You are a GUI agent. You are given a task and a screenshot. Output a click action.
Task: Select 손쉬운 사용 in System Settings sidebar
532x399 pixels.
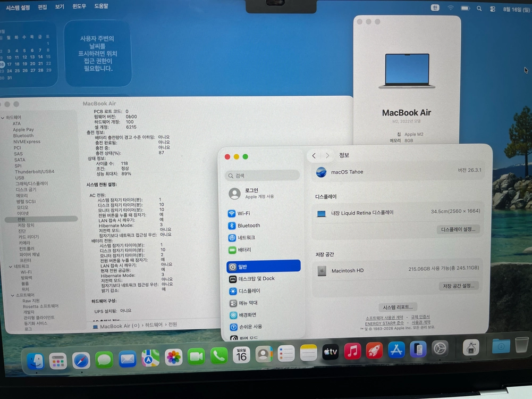pos(263,327)
